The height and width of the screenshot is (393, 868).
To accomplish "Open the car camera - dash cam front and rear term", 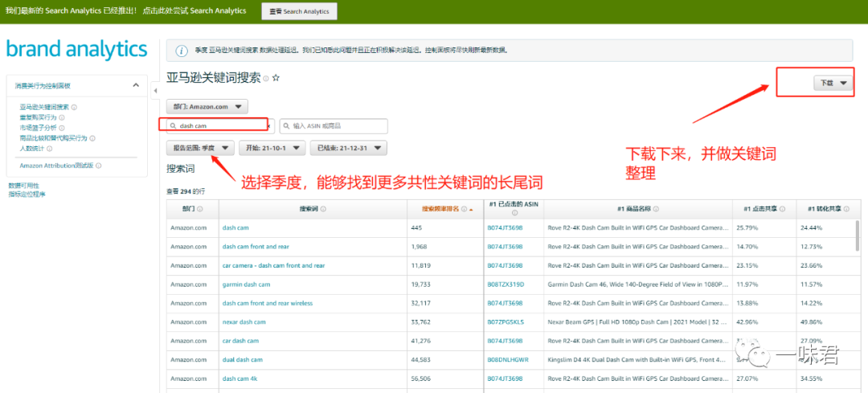I will click(273, 266).
